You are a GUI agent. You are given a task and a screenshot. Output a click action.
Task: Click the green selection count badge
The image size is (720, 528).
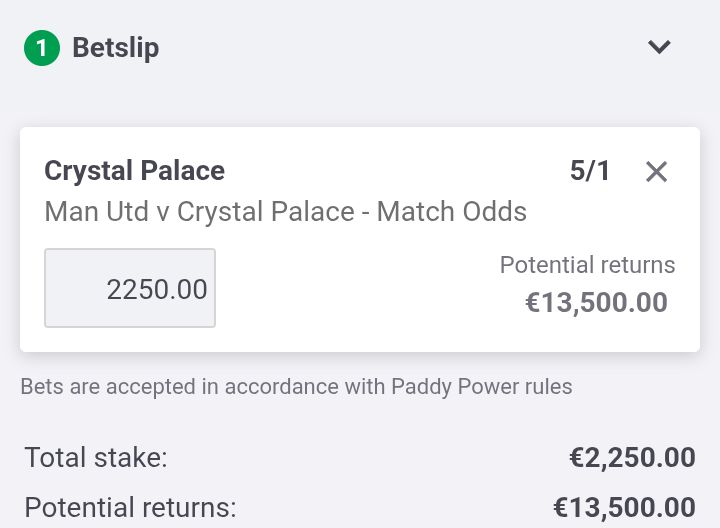[x=42, y=47]
